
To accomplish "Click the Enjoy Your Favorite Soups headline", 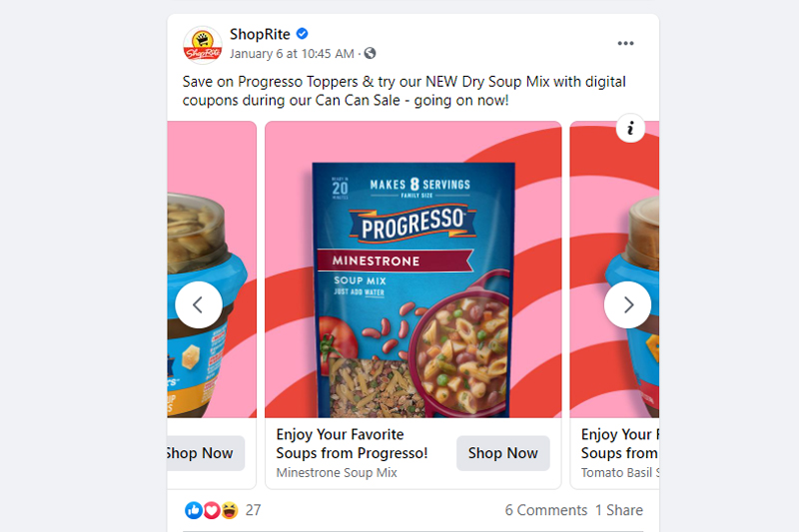I will tap(352, 443).
